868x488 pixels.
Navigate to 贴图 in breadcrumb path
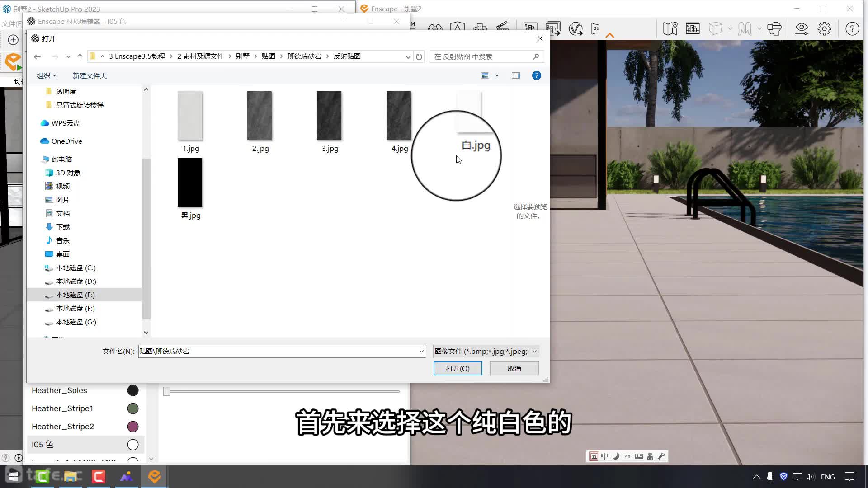(269, 56)
